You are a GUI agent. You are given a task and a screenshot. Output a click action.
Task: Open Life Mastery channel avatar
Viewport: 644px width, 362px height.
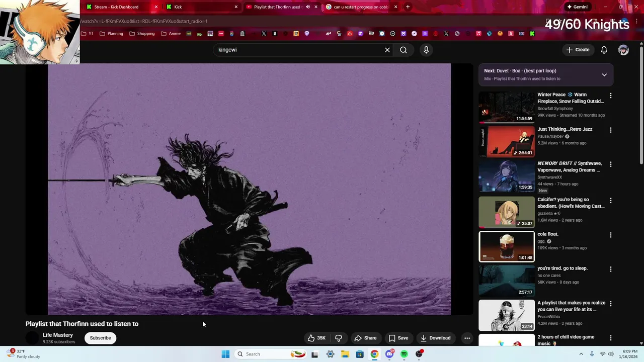pyautogui.click(x=32, y=338)
